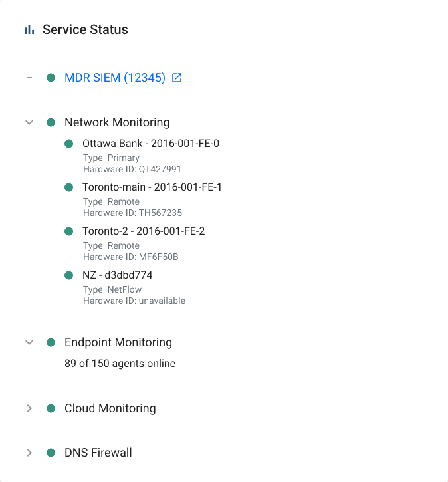Collapse the Endpoint Monitoring section chevron
The height and width of the screenshot is (482, 448).
click(x=29, y=342)
